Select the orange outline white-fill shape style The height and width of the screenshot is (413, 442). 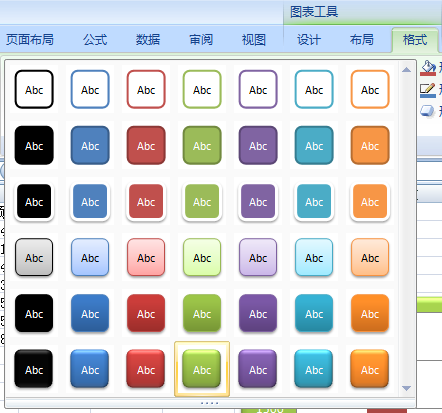point(370,89)
